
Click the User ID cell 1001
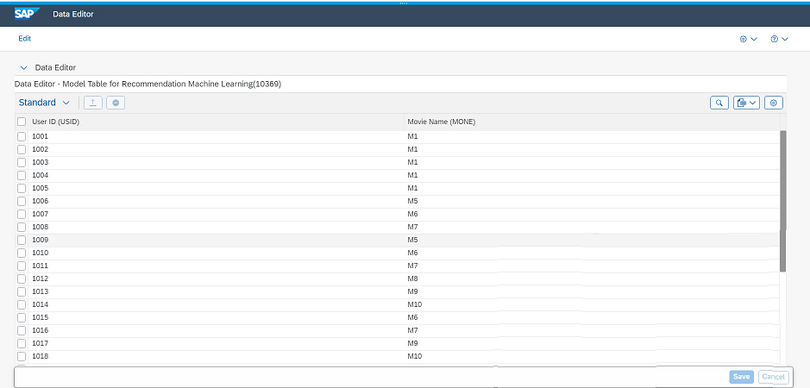coord(40,136)
